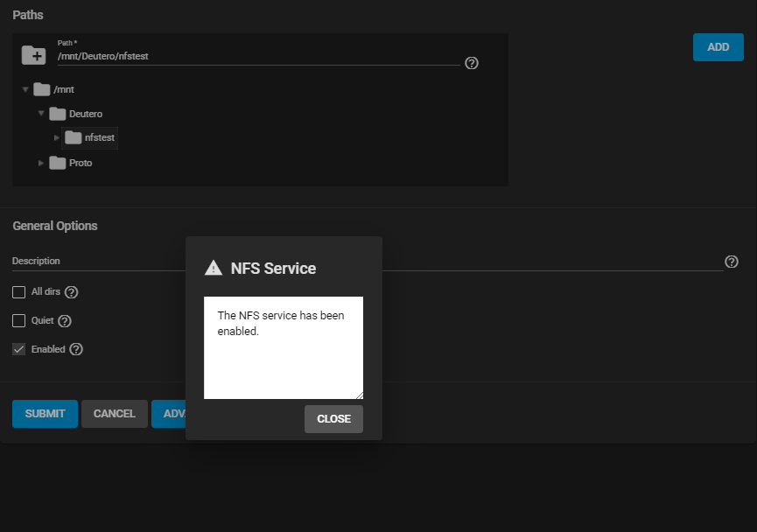Uncheck the Enabled checkbox

[x=19, y=349]
